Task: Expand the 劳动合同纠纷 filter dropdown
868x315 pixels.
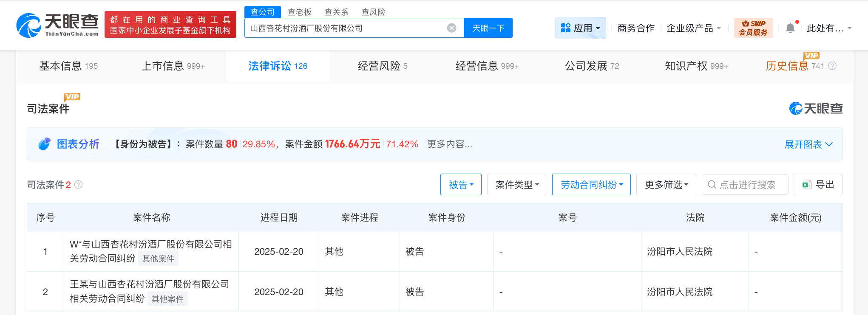Action: click(591, 185)
